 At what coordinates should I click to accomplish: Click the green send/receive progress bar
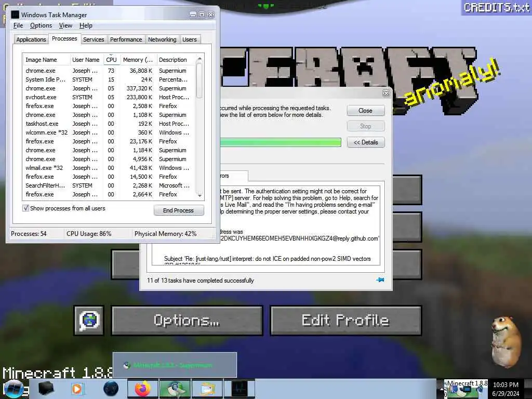tap(280, 142)
